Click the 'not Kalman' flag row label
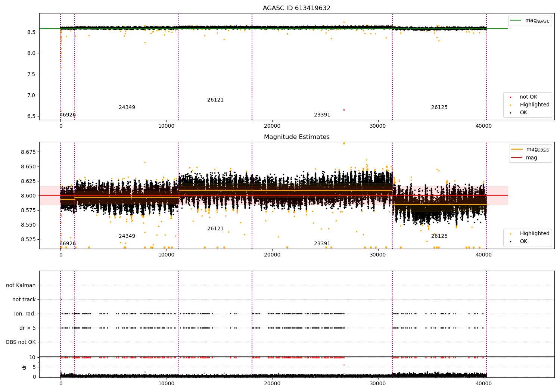 point(21,286)
